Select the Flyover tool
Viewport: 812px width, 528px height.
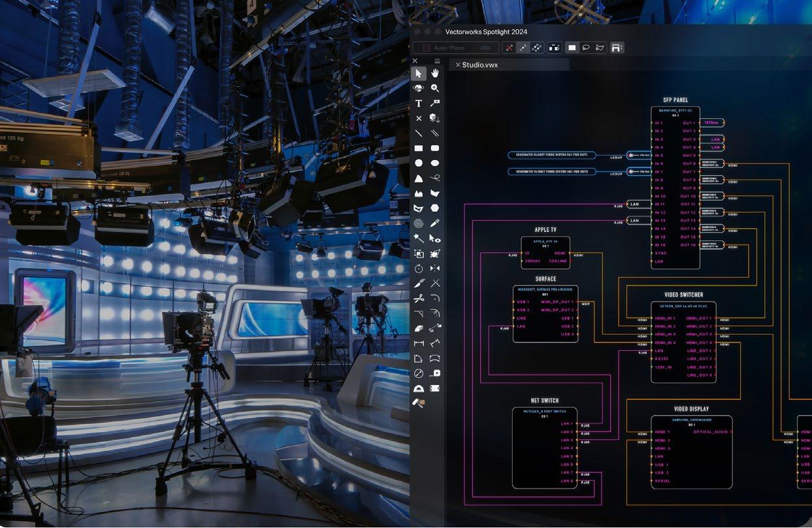click(x=419, y=88)
